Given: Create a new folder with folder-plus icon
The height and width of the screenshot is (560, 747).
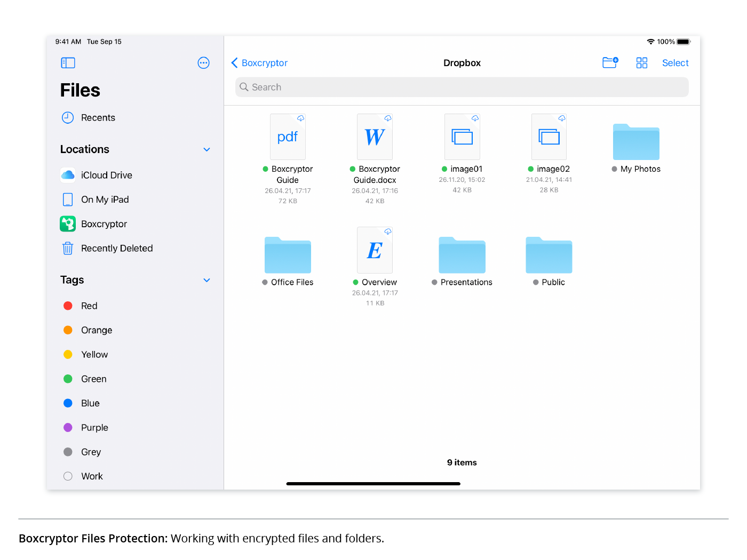Looking at the screenshot, I should (610, 63).
